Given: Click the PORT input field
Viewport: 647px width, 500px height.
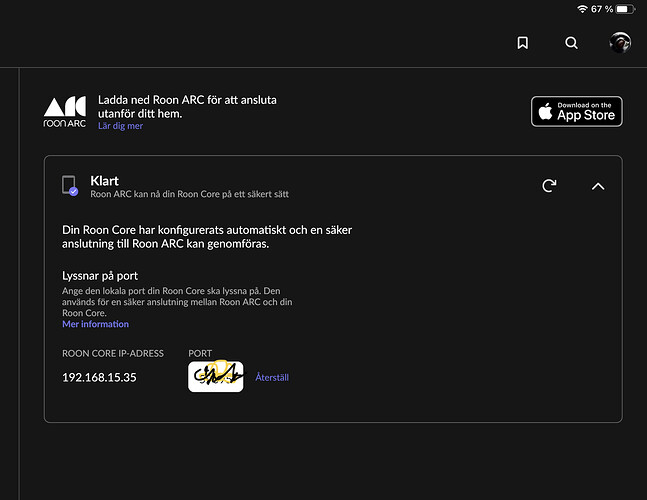Looking at the screenshot, I should (x=215, y=376).
